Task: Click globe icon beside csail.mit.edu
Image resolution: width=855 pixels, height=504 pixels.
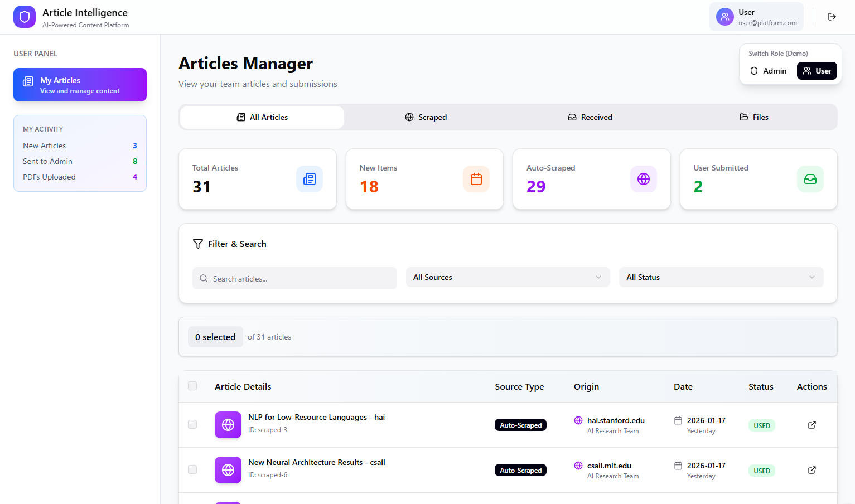Action: coord(578,466)
